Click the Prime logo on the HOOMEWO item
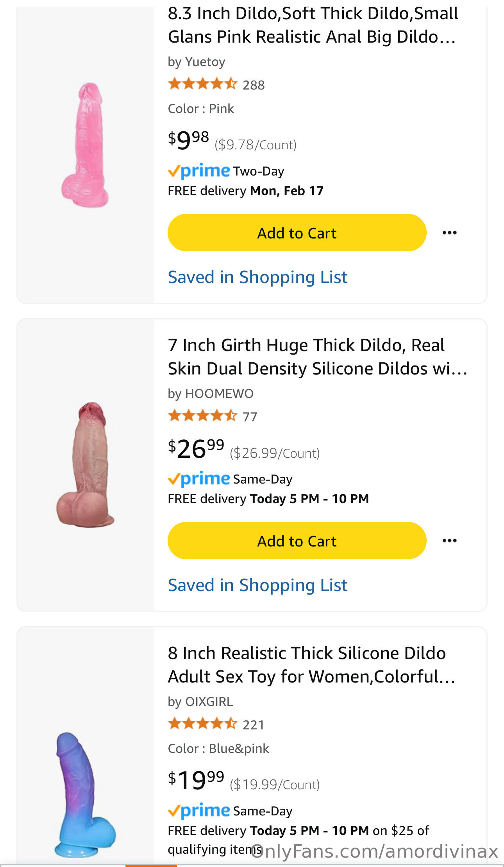 (x=199, y=479)
